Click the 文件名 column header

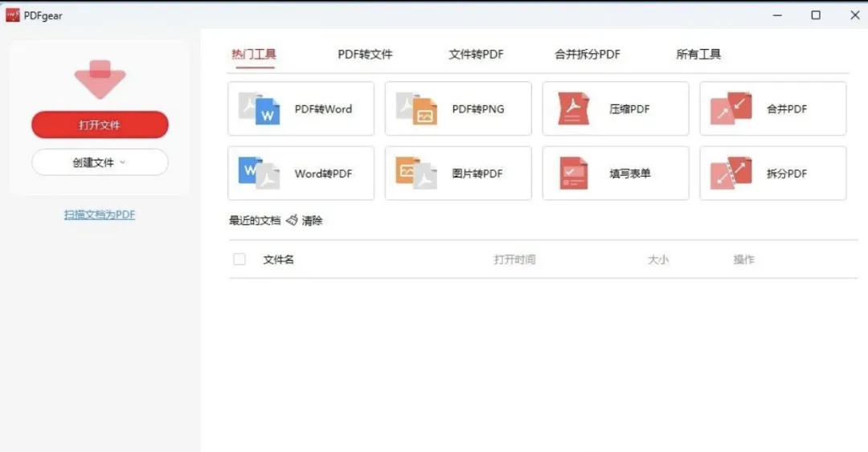coord(278,259)
